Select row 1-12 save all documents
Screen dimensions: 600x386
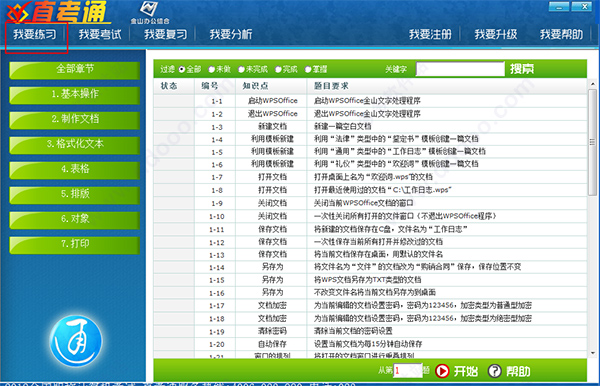point(370,242)
